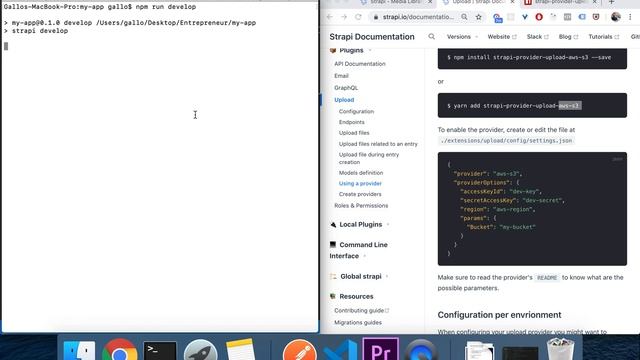Open the Trash in the dock
Viewport: 640px width, 360px height.
tap(560, 349)
